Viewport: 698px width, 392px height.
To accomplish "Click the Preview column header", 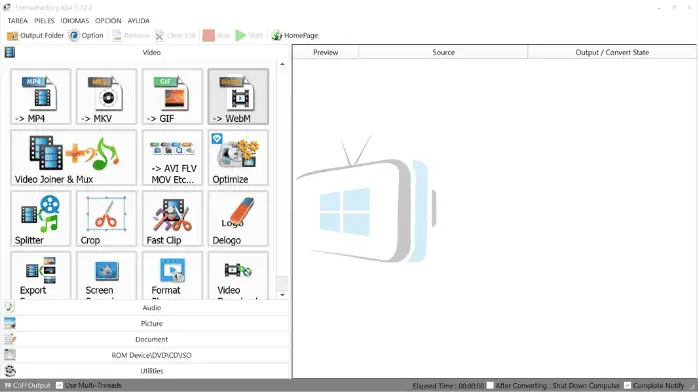I will (x=325, y=53).
